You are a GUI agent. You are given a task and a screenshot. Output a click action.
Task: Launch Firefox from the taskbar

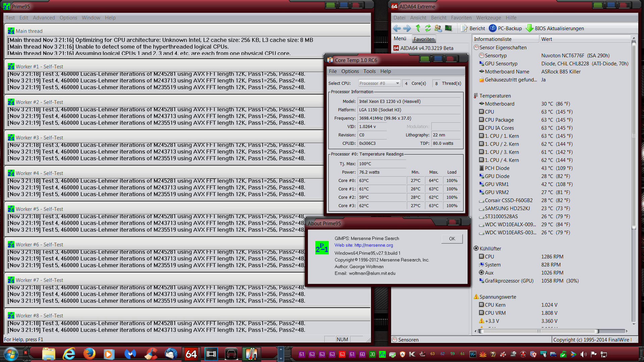click(89, 354)
